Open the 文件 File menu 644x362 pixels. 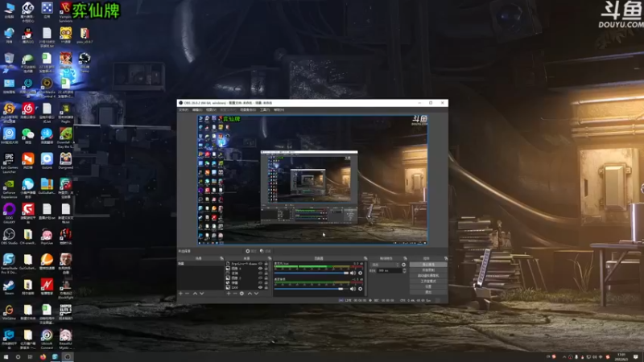click(x=184, y=110)
